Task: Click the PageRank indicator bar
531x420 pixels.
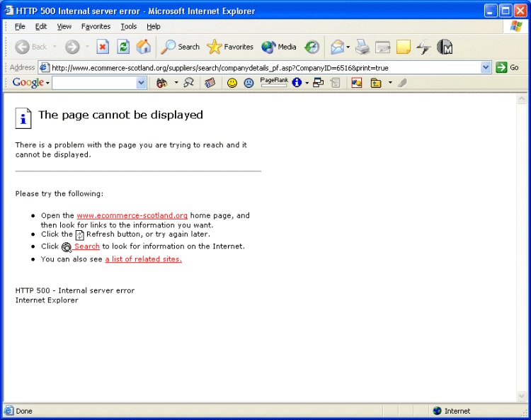Action: tap(274, 82)
